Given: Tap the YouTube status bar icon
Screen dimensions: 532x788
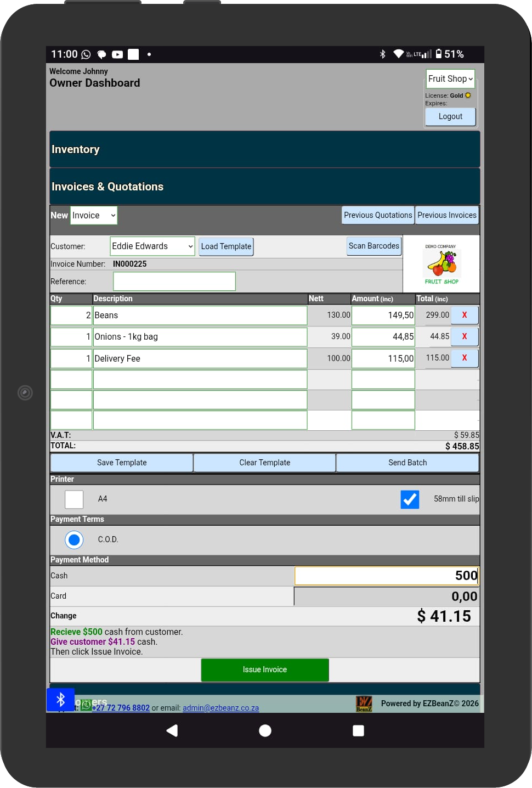Looking at the screenshot, I should (117, 54).
